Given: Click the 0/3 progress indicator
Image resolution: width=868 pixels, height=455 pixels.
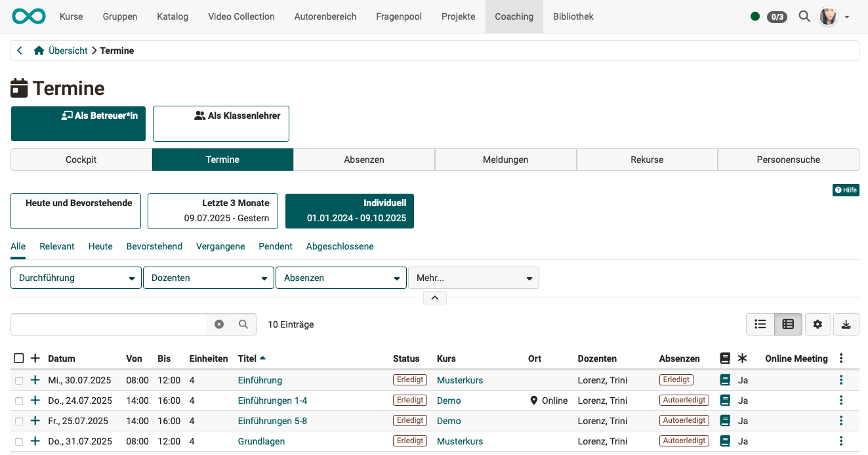Looking at the screenshot, I should [x=776, y=16].
